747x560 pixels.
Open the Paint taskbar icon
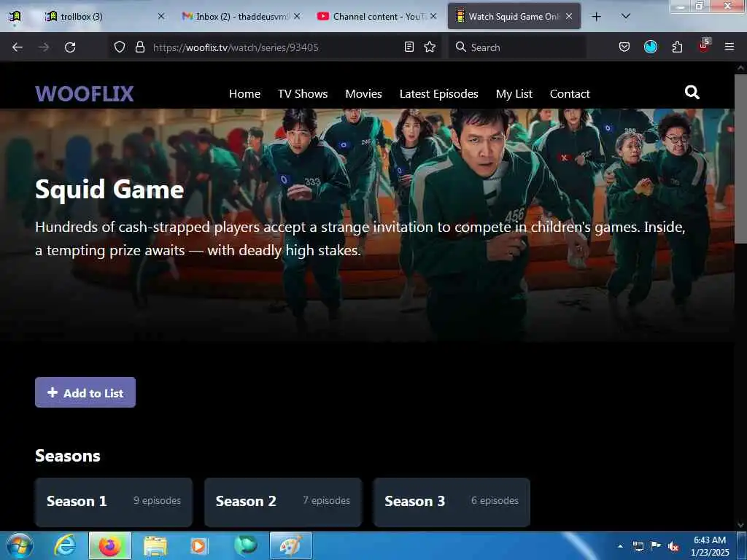pyautogui.click(x=290, y=545)
